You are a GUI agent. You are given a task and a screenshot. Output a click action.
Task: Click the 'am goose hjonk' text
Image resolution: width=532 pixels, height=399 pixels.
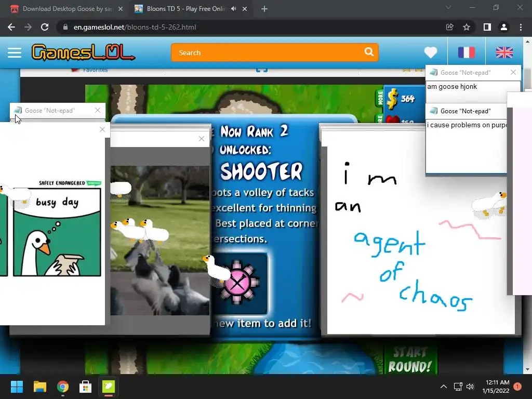pos(452,87)
